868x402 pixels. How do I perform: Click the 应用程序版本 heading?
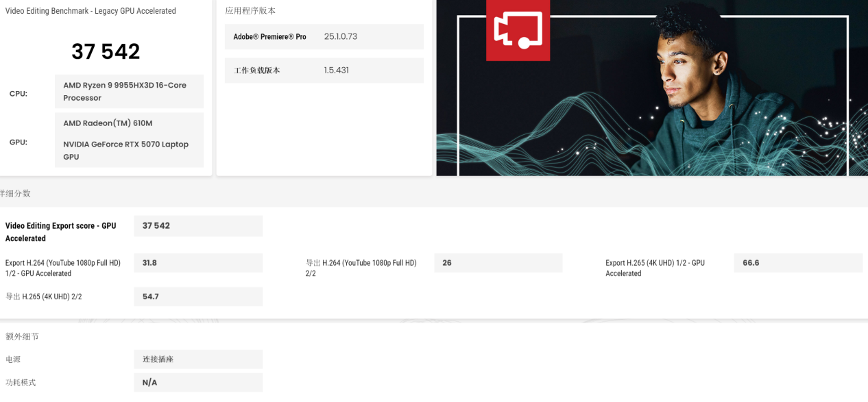tap(250, 11)
